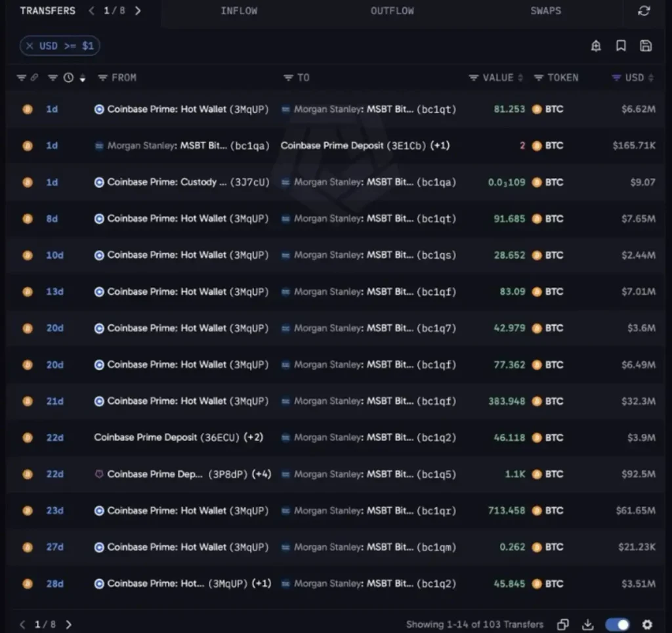Screen dimensions: 672x633
Task: Open Bitcoin icon of the 27d row
Action: (28, 547)
